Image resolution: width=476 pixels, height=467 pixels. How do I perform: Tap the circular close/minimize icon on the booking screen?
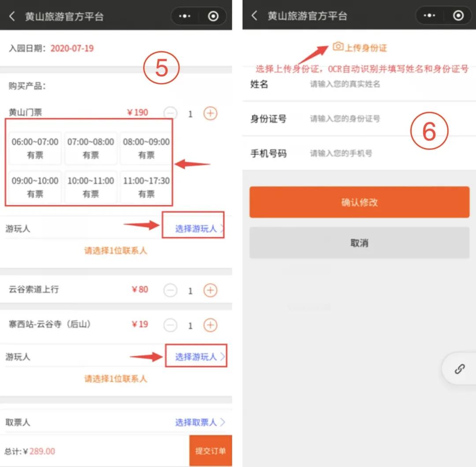click(x=213, y=15)
